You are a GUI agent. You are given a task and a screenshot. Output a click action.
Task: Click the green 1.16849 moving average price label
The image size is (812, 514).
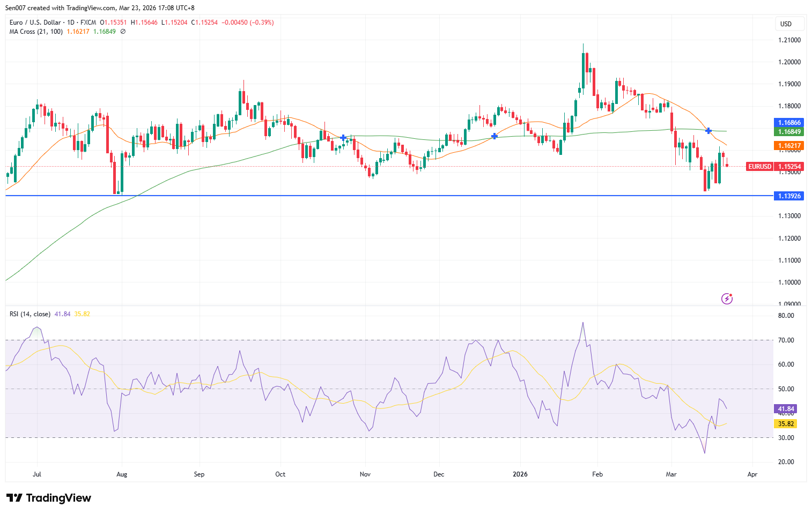tap(789, 132)
